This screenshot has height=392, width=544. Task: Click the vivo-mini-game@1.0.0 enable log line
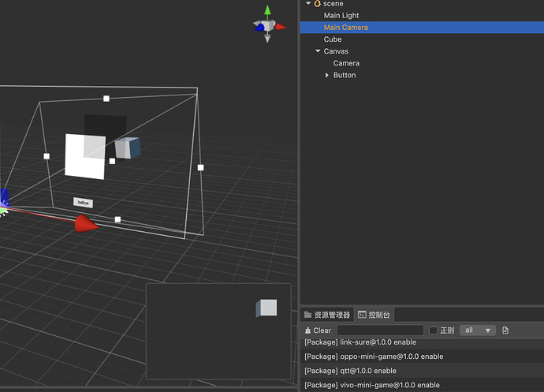372,385
